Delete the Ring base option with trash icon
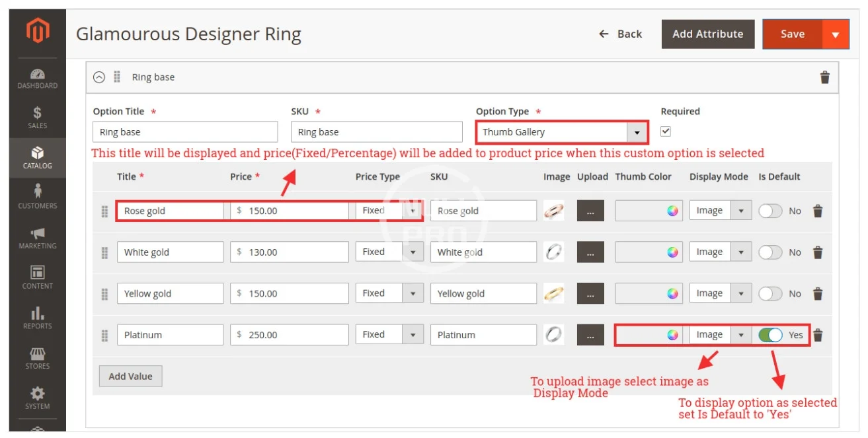The width and height of the screenshot is (868, 438). (x=824, y=77)
